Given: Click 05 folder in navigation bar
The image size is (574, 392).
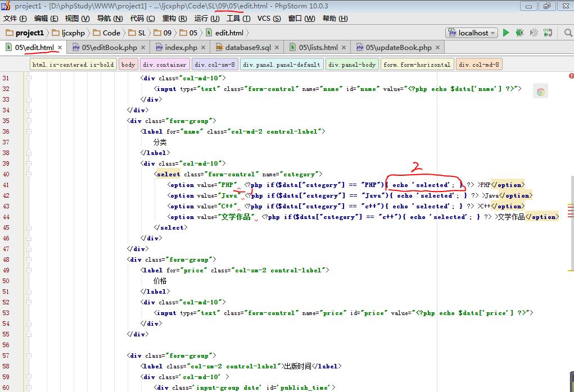Looking at the screenshot, I should (x=188, y=33).
